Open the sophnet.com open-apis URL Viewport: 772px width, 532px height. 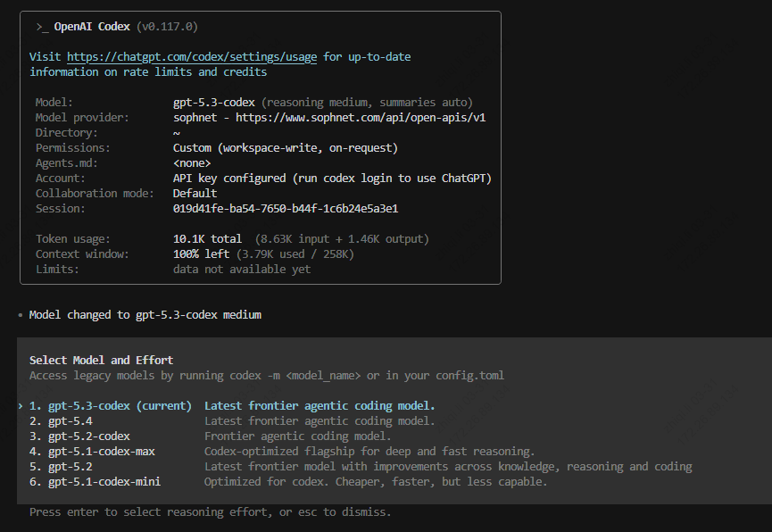tap(361, 118)
